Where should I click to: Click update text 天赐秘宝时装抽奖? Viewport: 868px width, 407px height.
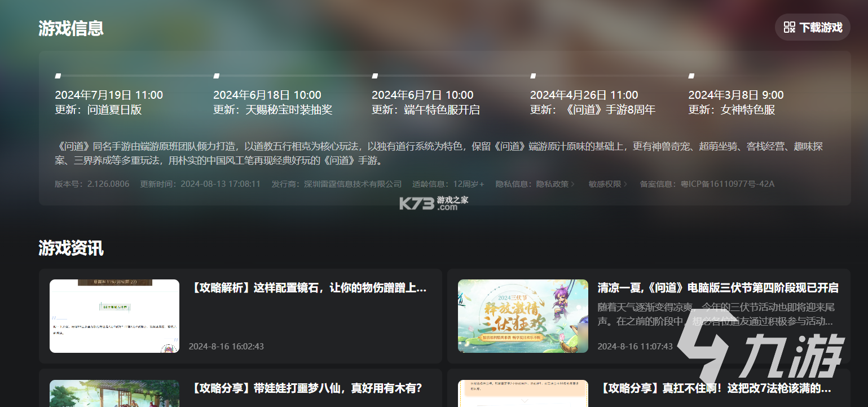point(289,110)
